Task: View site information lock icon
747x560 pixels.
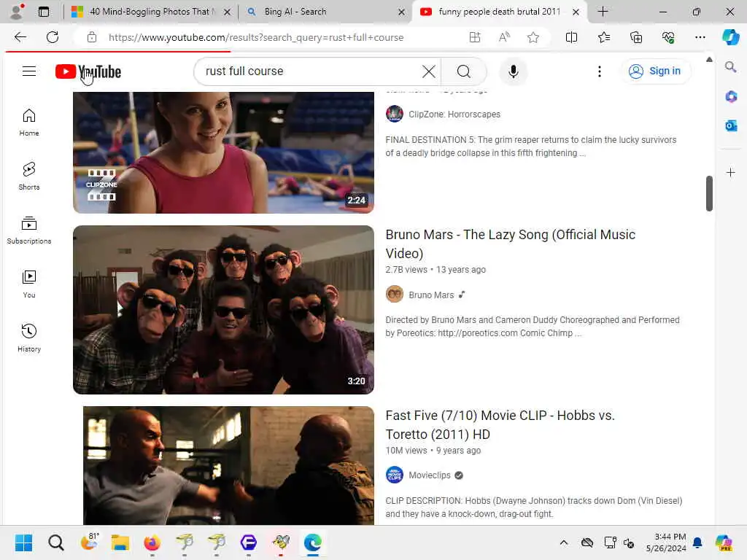Action: click(92, 37)
